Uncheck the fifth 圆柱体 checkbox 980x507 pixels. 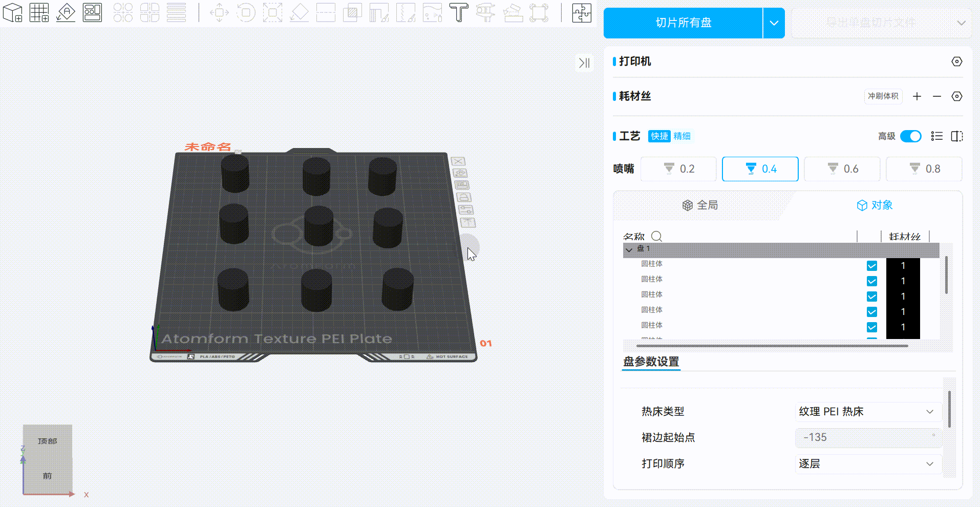point(872,327)
